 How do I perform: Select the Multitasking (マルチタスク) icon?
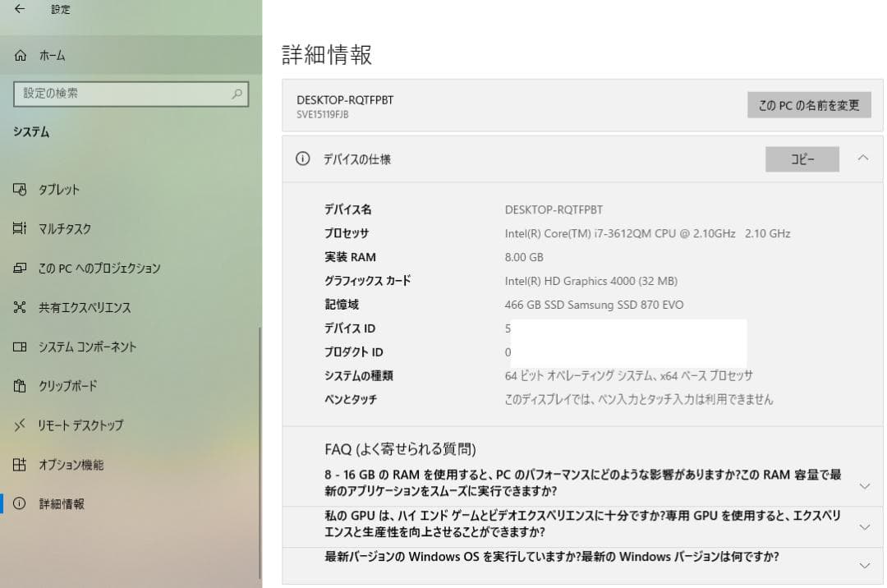pyautogui.click(x=20, y=228)
